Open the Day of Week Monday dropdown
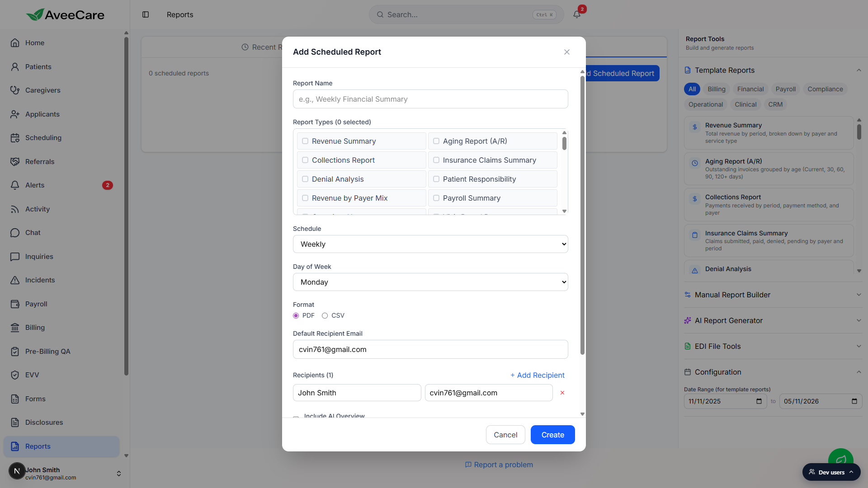This screenshot has width=868, height=488. pyautogui.click(x=430, y=282)
